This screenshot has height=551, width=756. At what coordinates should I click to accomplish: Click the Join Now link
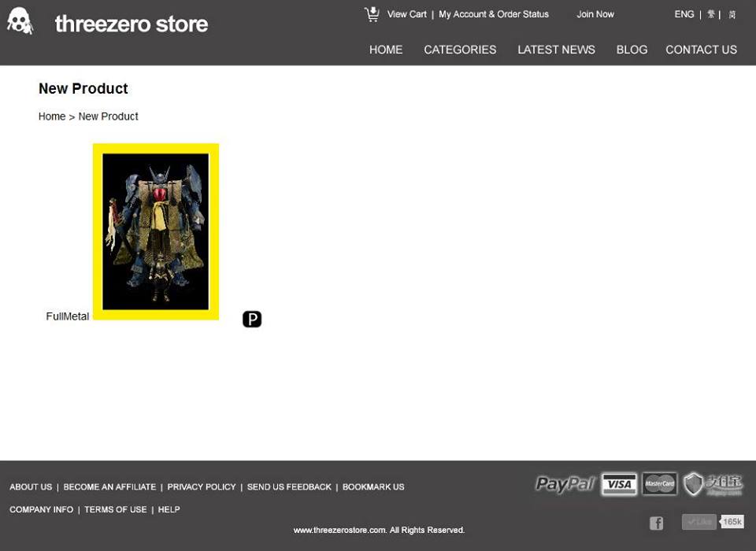pos(595,14)
